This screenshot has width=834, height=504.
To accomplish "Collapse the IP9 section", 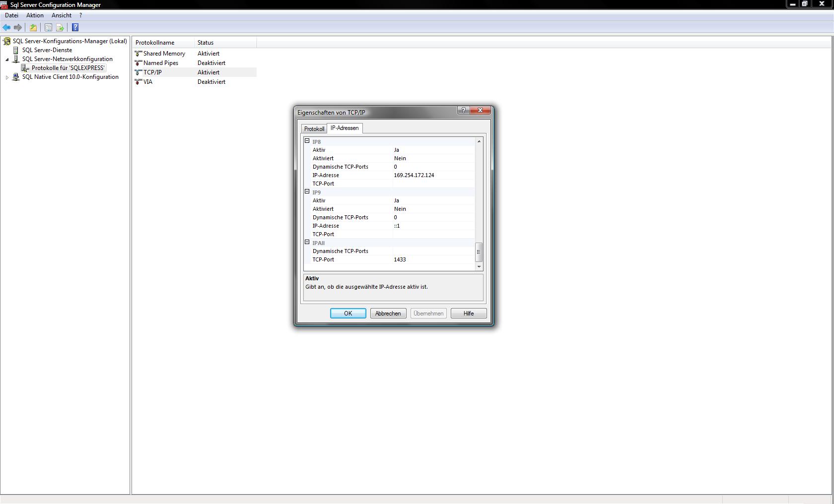I will [307, 191].
